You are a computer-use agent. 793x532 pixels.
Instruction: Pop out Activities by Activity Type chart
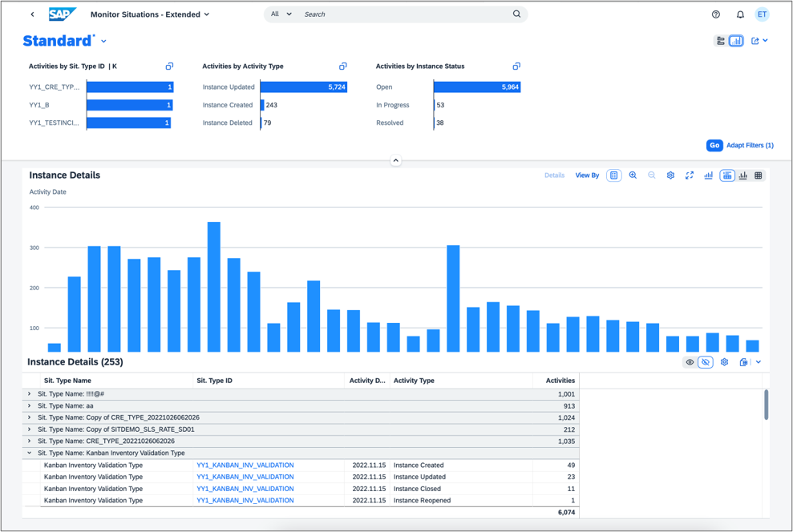pos(343,66)
